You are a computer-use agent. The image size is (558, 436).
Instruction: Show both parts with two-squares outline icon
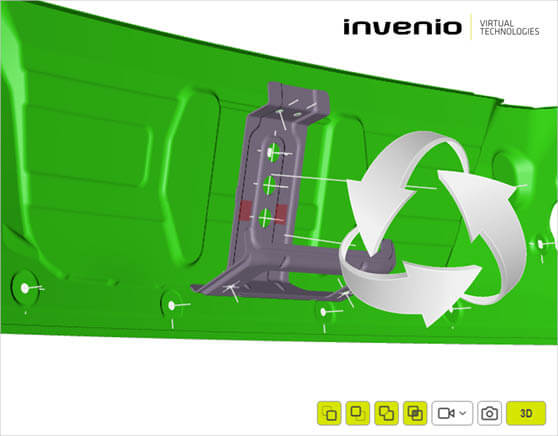coord(386,413)
